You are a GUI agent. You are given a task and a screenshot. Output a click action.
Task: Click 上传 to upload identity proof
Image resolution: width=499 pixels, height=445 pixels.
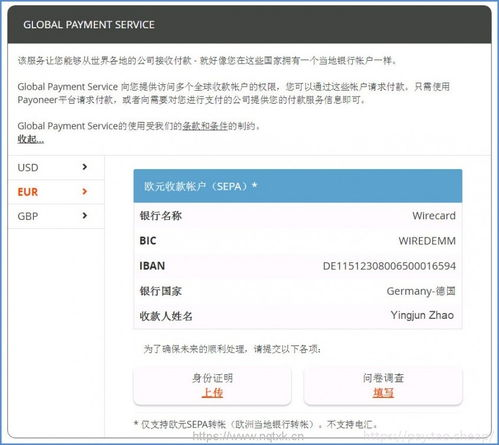click(x=212, y=393)
